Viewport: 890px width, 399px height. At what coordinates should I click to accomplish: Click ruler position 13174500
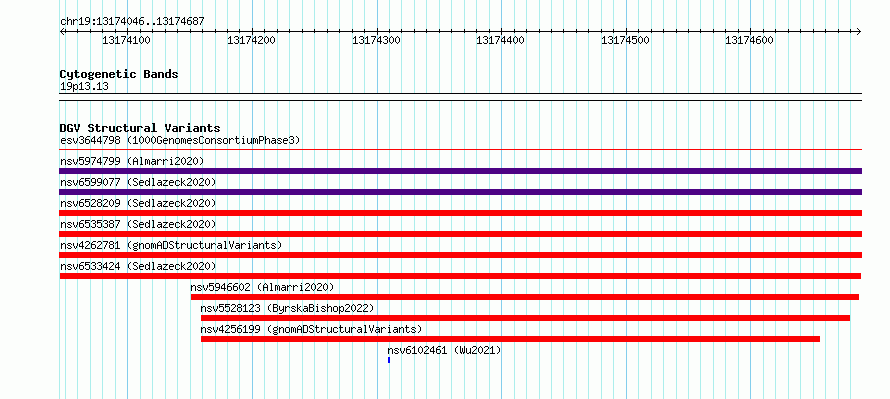click(x=625, y=40)
